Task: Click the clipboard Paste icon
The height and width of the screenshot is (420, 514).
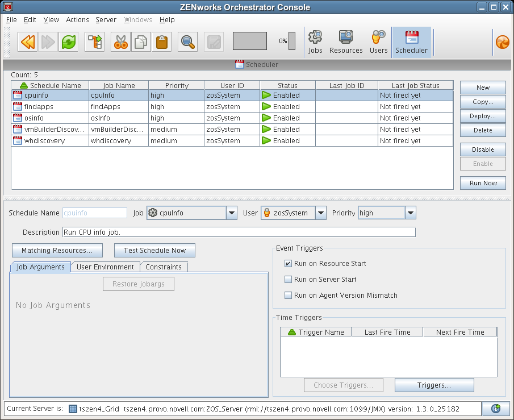Action: pos(161,42)
